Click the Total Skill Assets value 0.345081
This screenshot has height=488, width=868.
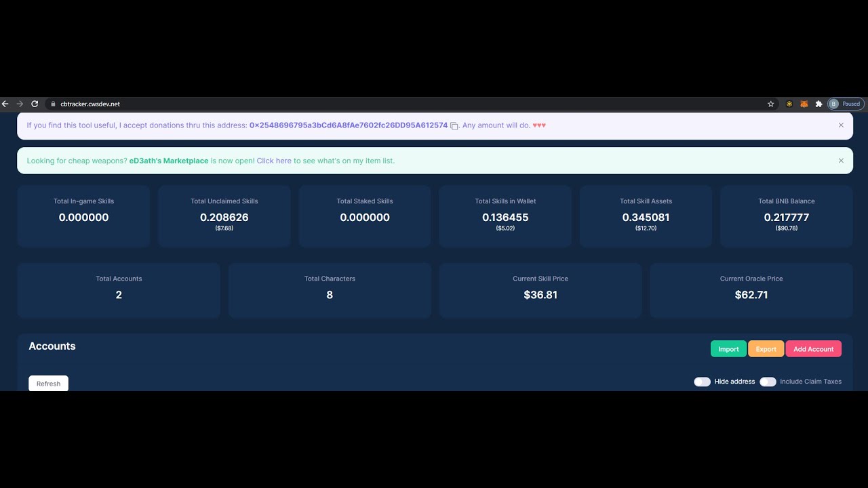646,218
